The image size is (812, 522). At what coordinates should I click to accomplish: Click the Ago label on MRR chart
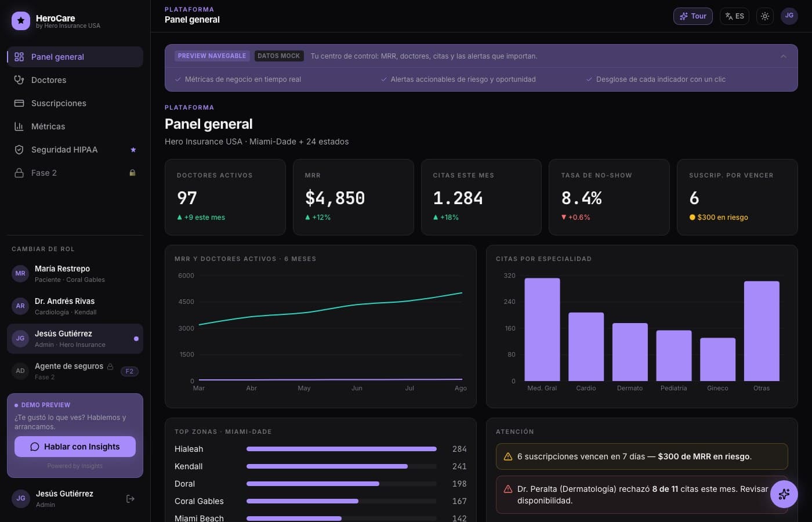461,388
